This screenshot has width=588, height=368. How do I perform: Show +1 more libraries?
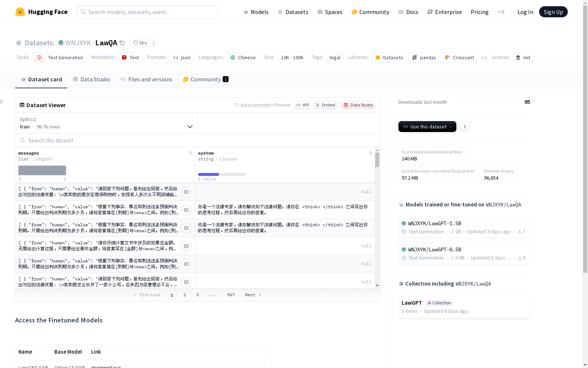point(484,57)
